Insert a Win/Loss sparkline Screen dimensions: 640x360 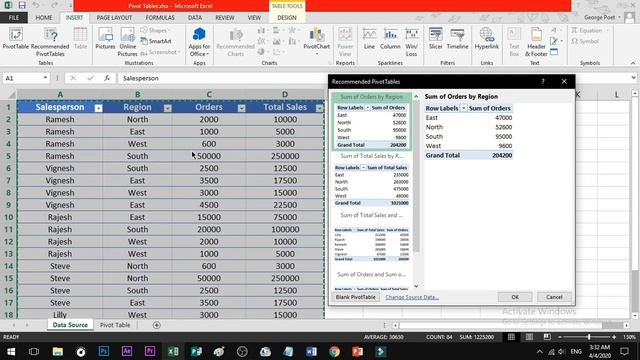(411, 42)
